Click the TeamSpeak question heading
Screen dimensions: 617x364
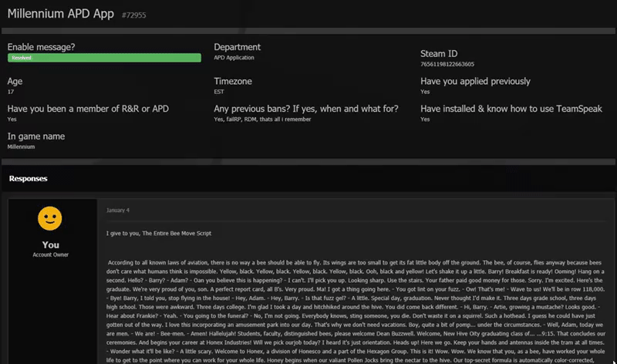(x=511, y=109)
